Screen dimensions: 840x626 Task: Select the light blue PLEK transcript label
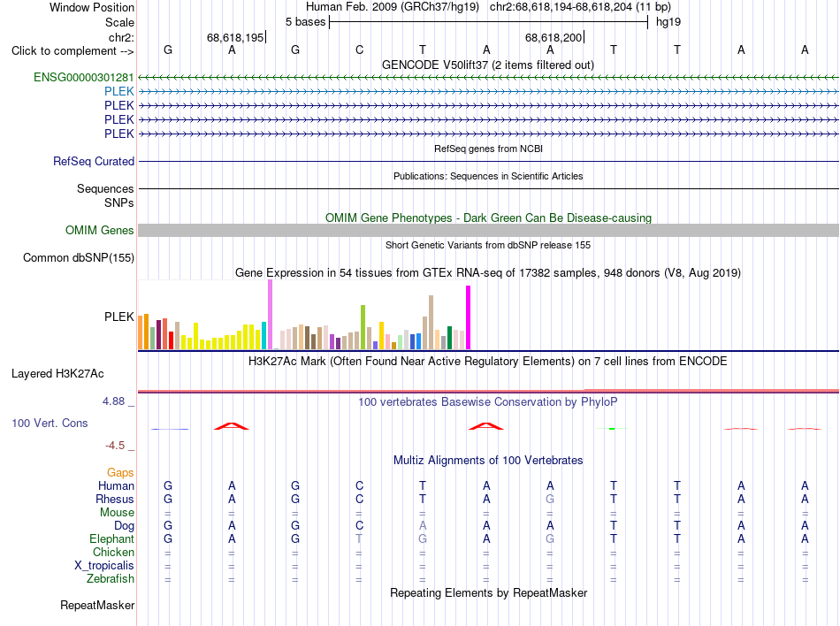(119, 91)
